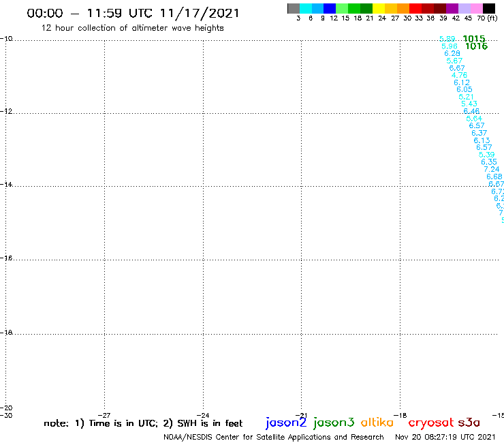Click the 6.46 value on the -12 gridline
The image size is (504, 443).
[471, 111]
